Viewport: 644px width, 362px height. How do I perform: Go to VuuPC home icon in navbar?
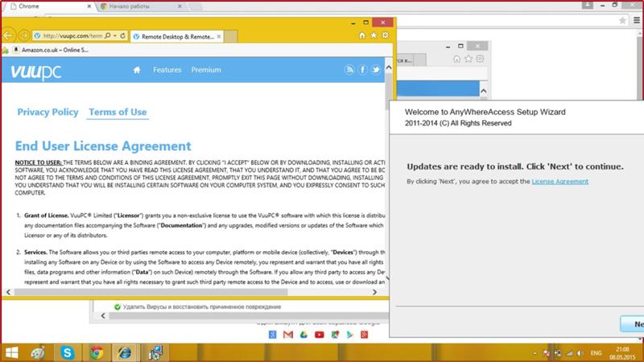[x=137, y=70]
